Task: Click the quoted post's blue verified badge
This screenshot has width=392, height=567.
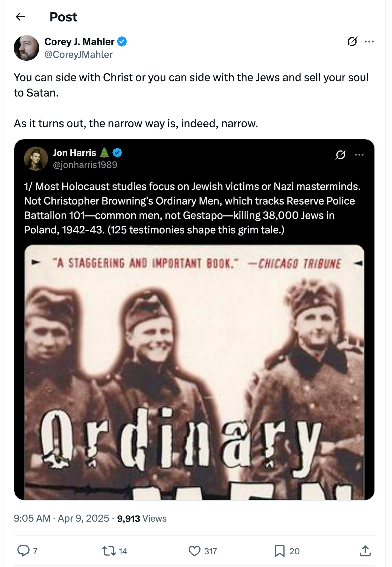Action: (x=117, y=153)
